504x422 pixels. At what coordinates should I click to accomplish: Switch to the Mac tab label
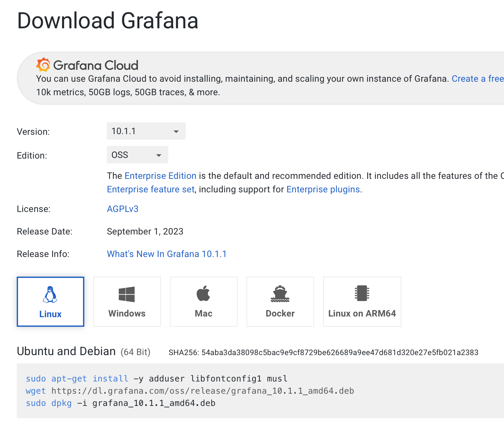coord(203,313)
